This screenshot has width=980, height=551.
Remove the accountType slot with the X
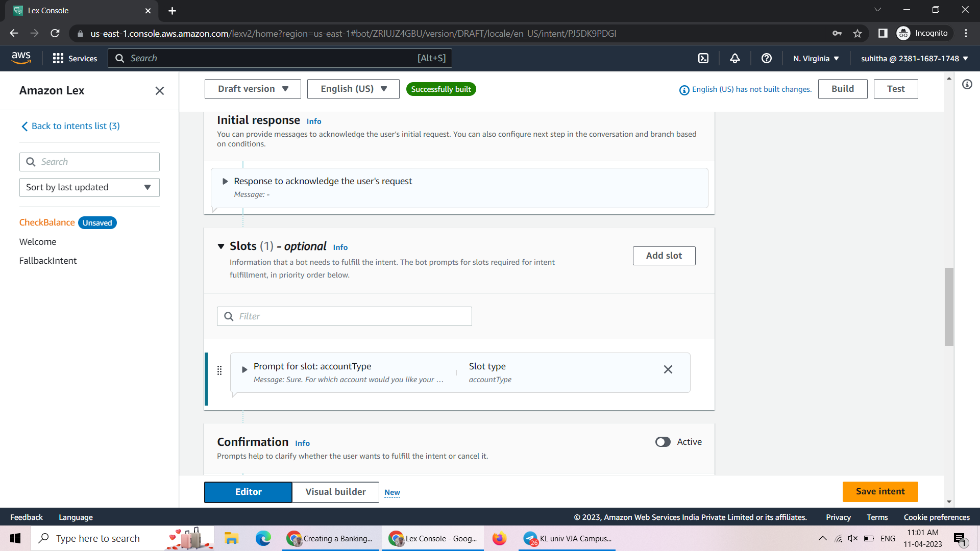coord(668,369)
